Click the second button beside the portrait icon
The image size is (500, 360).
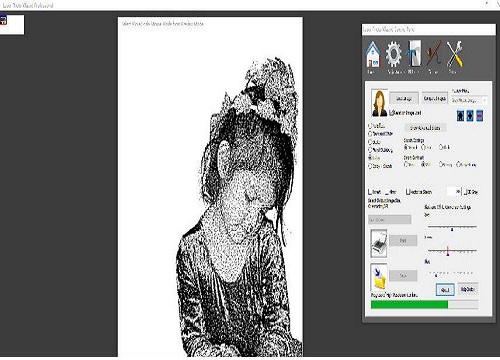[x=435, y=98]
